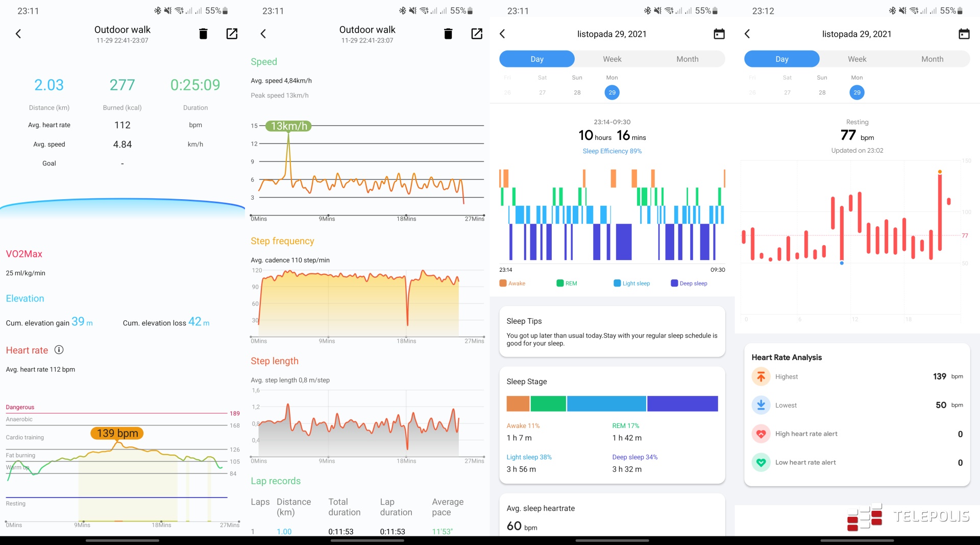Go back from the sleep screen
The height and width of the screenshot is (545, 980).
click(x=502, y=34)
